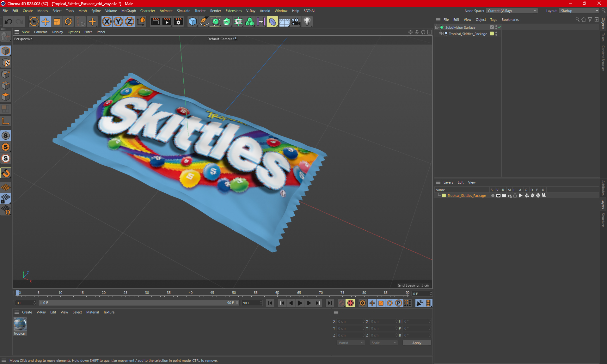Add a Subdivision Surface generator
The height and width of the screenshot is (364, 607).
216,21
